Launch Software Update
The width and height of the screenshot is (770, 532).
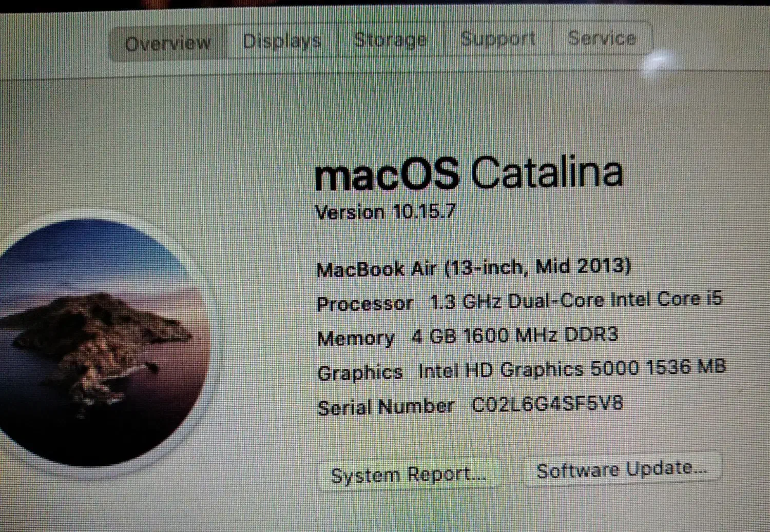[x=622, y=469]
